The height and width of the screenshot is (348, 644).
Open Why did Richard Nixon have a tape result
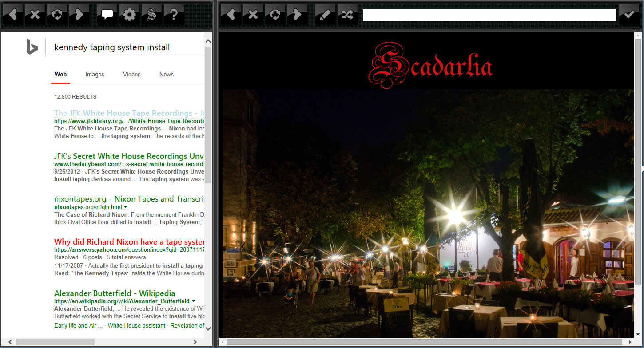tap(129, 242)
